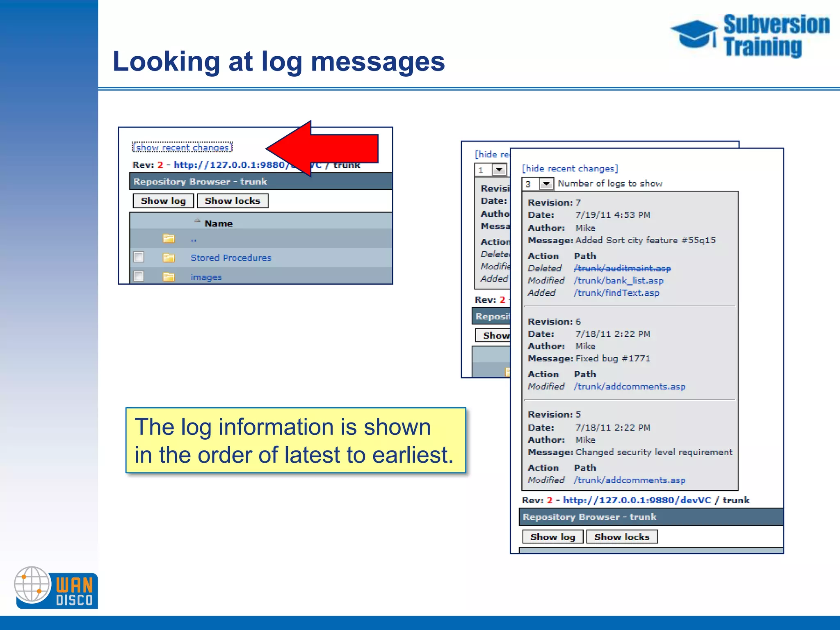Viewport: 840px width, 630px height.
Task: Click the parent directory folder icon
Action: pos(169,238)
